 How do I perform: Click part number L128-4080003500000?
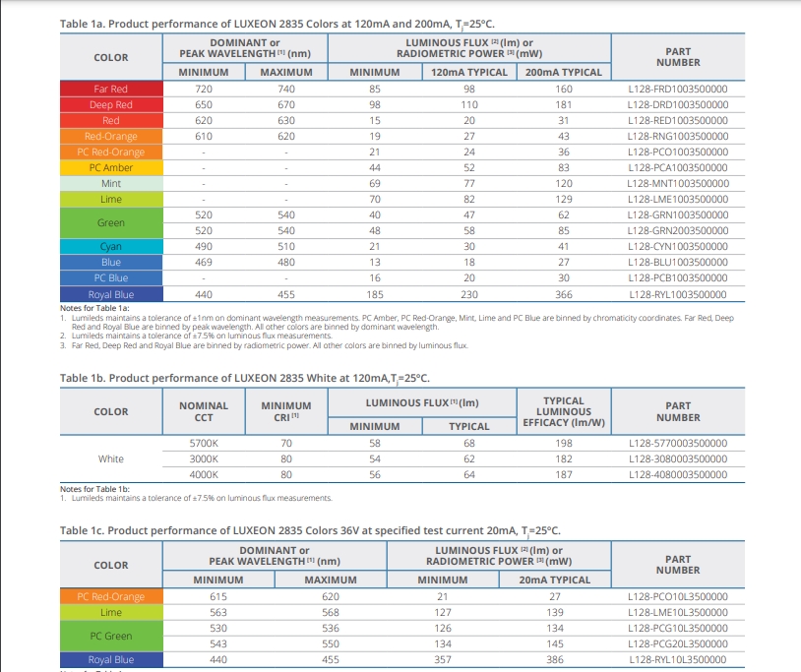click(x=678, y=475)
